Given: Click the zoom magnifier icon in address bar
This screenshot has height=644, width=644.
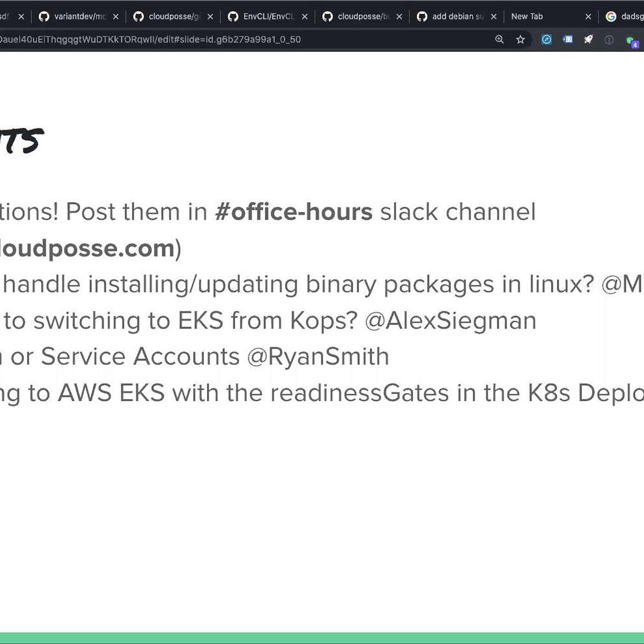Looking at the screenshot, I should click(499, 40).
